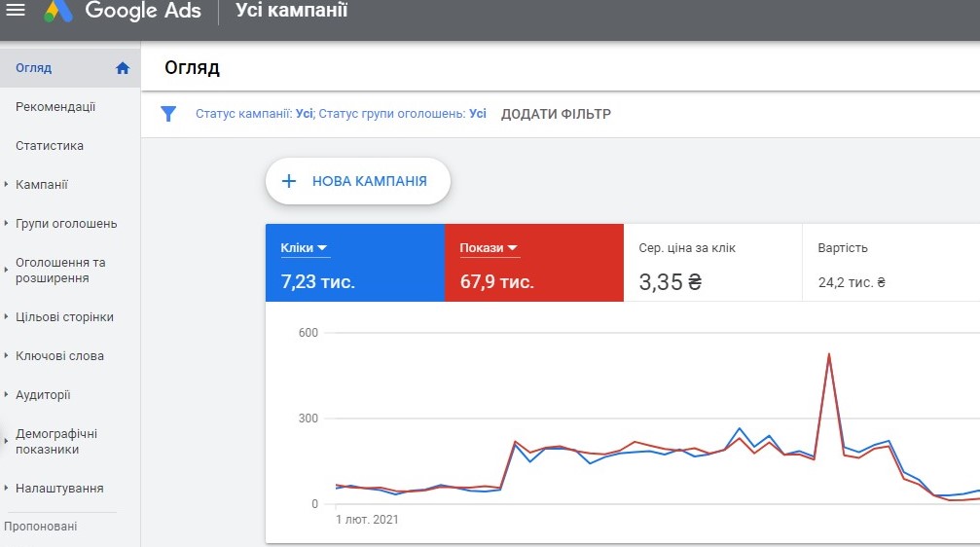Click the blue filter funnel icon
Viewport: 980px width, 547px height.
[168, 114]
